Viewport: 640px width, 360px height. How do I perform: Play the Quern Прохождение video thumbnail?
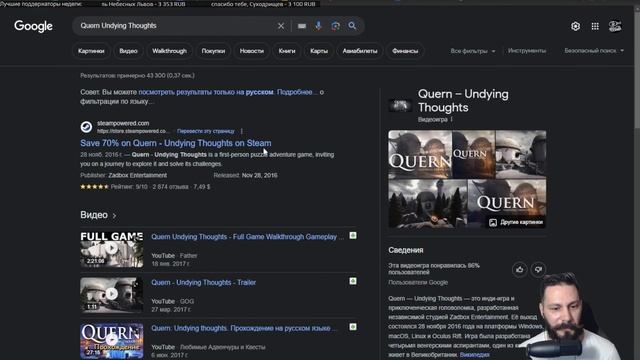tap(111, 340)
